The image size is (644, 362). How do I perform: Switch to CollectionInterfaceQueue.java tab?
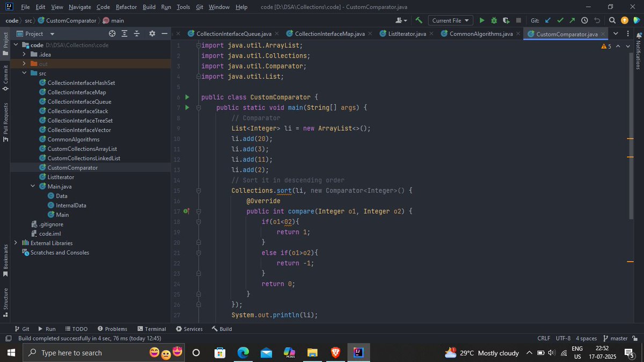click(x=234, y=34)
